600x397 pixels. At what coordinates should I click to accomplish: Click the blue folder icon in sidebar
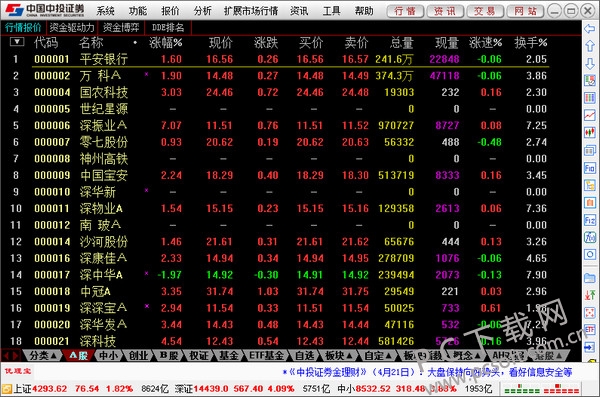pos(590,278)
